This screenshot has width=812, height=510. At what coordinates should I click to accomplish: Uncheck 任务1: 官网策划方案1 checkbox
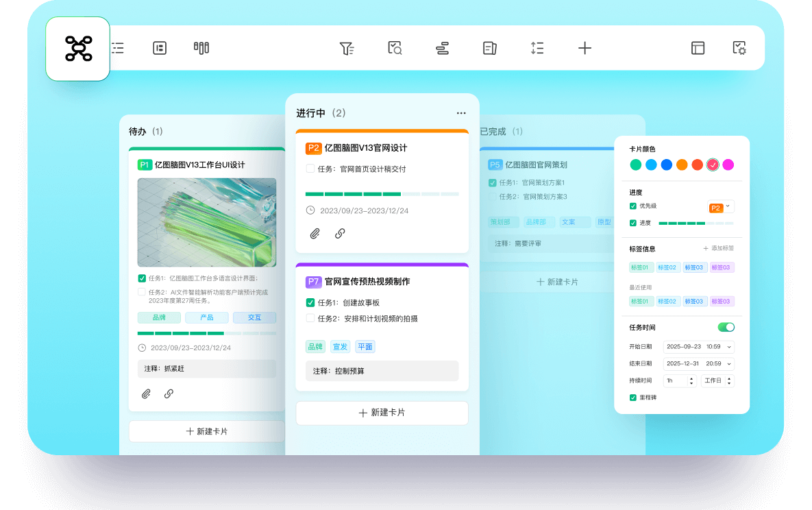pyautogui.click(x=493, y=182)
